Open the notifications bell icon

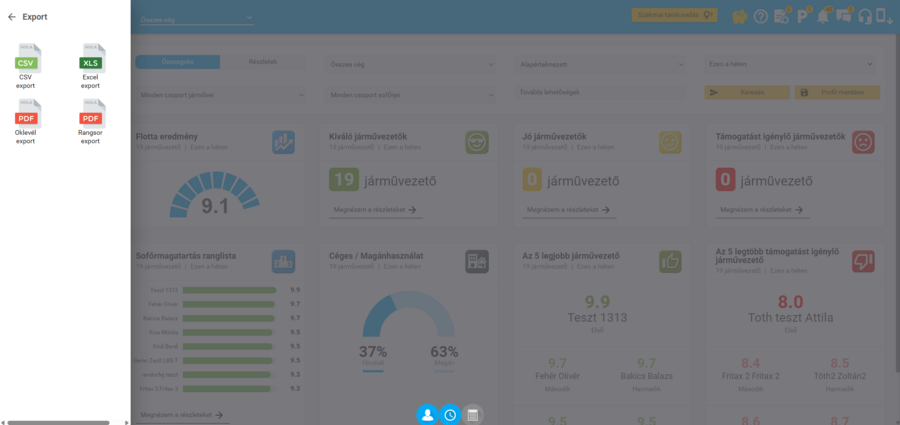823,17
